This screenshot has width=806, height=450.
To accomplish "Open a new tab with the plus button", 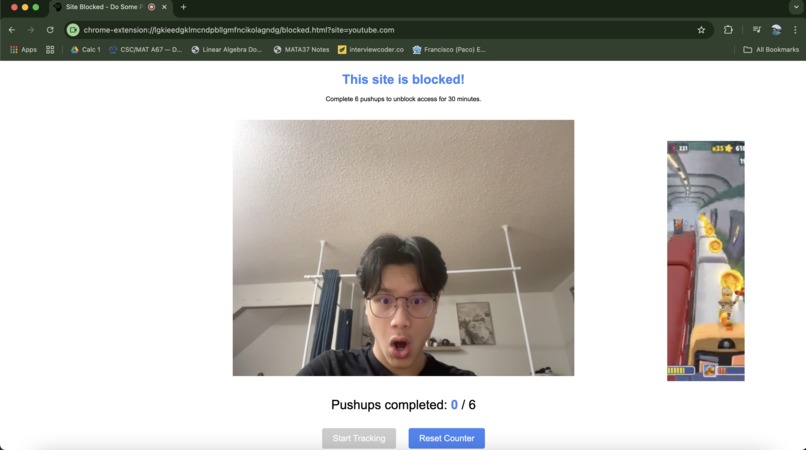I will [x=184, y=7].
